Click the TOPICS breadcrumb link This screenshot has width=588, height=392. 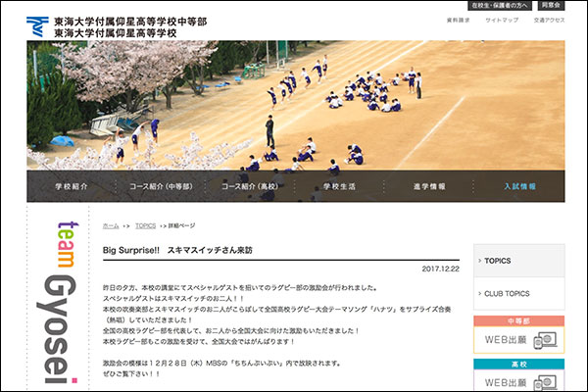(x=145, y=225)
